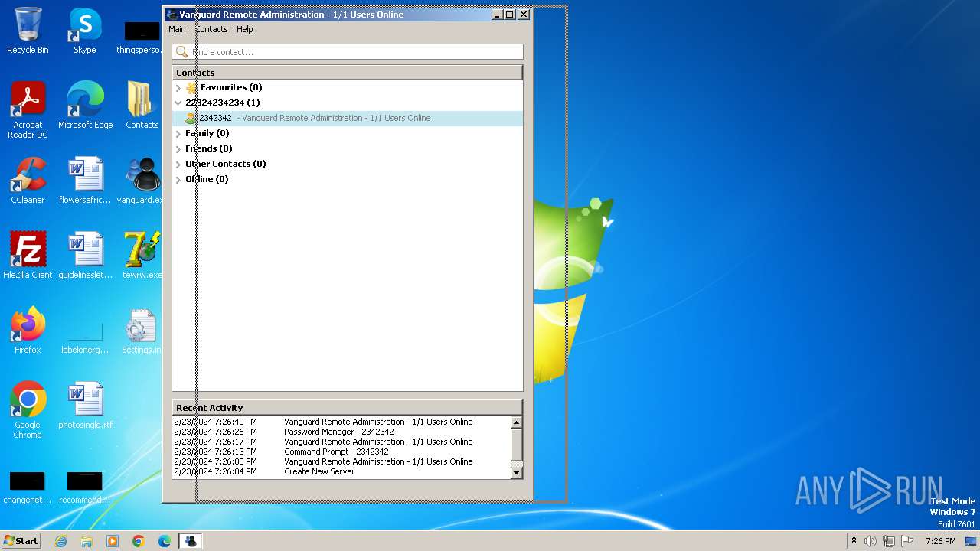
Task: Expand the Friends (0) group
Action: point(178,149)
